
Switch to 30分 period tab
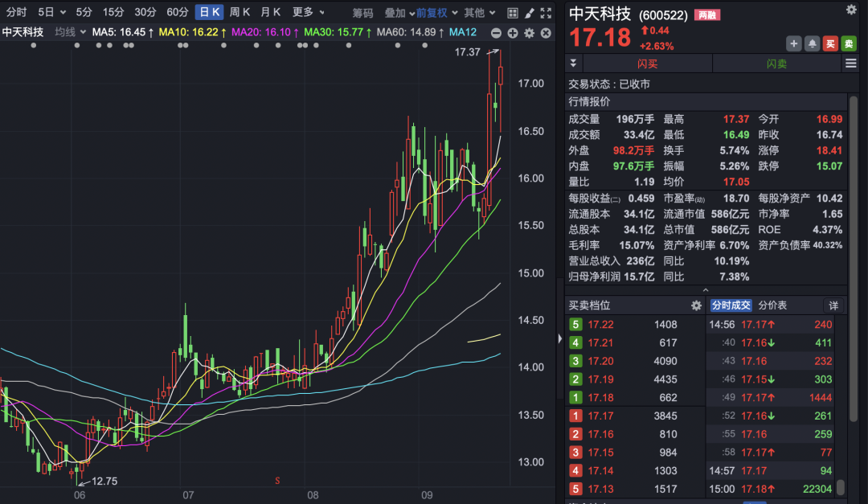pyautogui.click(x=145, y=12)
